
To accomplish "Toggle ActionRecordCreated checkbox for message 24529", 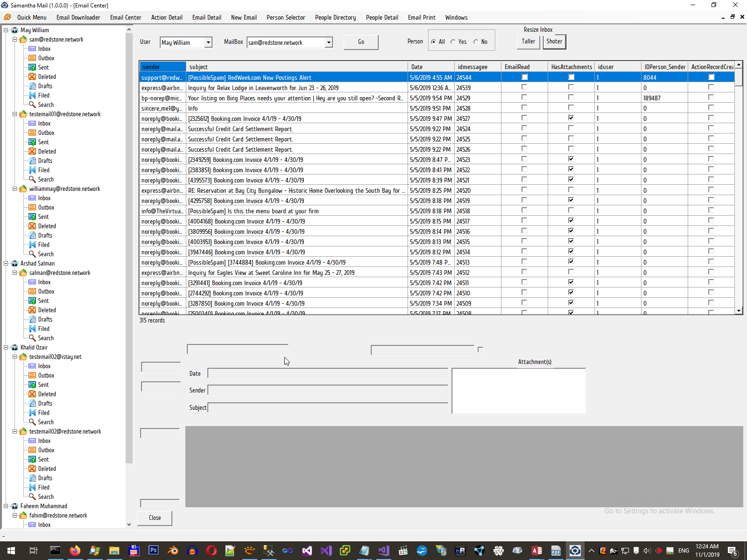I will (711, 98).
